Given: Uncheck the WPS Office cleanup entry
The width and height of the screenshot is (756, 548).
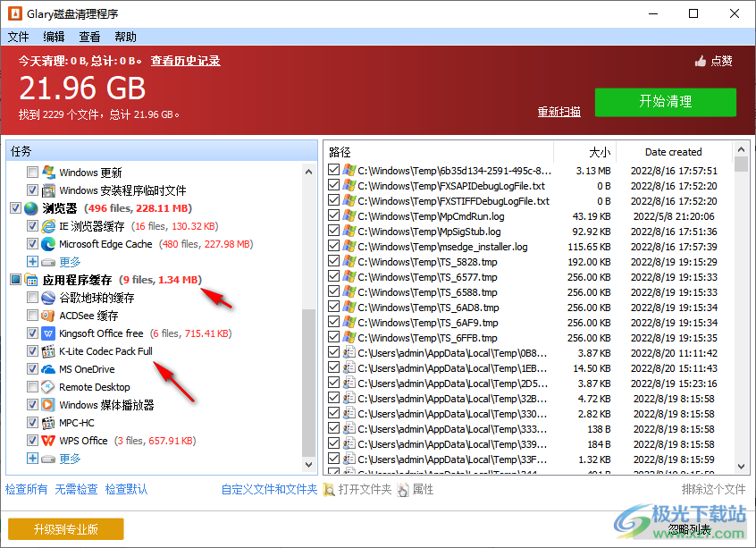Looking at the screenshot, I should click(33, 440).
